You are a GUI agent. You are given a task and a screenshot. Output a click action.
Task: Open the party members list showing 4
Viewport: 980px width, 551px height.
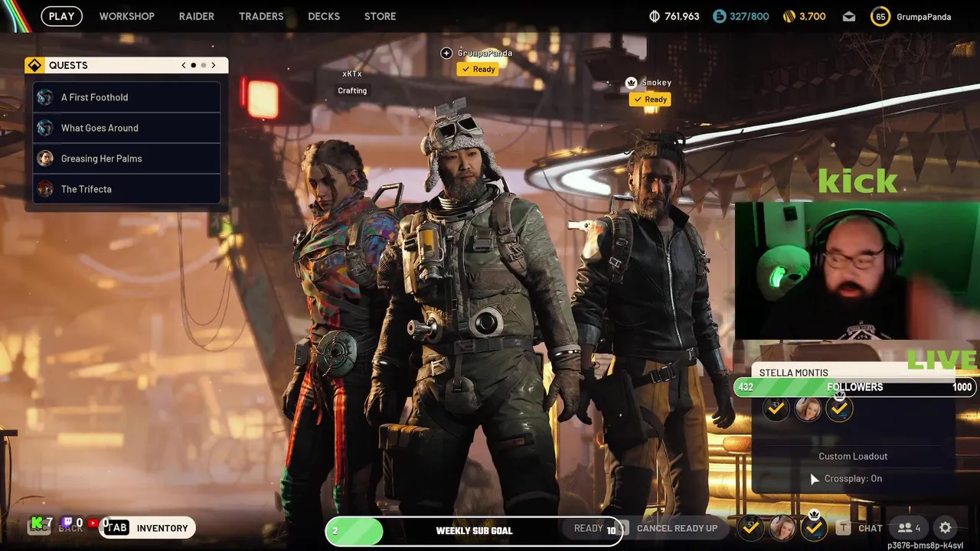(910, 528)
